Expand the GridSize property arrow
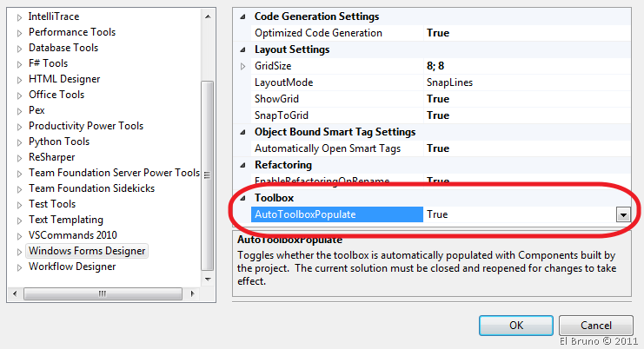The image size is (644, 349). pos(242,66)
